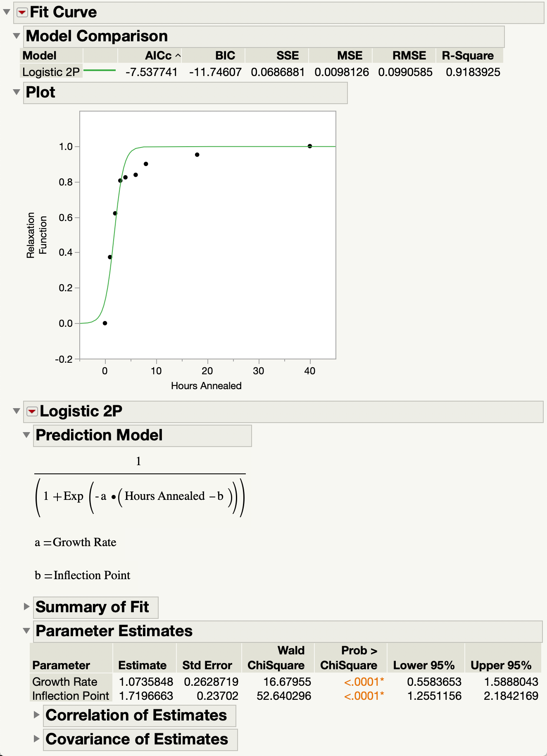
Task: Collapse the Model Comparison section
Action: 17,36
